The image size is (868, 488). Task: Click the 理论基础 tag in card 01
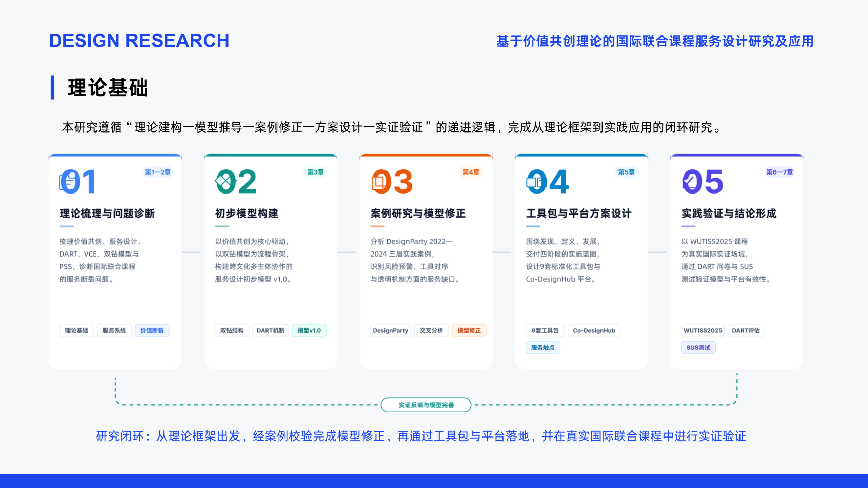coord(77,330)
